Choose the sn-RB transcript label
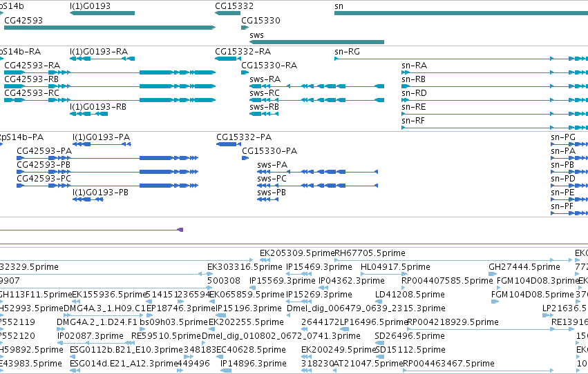The width and height of the screenshot is (588, 374). pos(413,79)
